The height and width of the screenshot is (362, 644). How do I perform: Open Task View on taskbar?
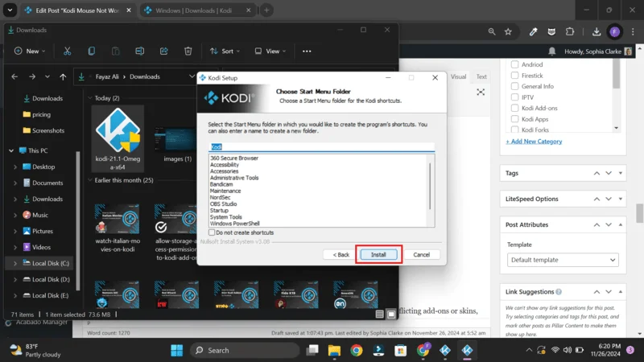pos(312,351)
